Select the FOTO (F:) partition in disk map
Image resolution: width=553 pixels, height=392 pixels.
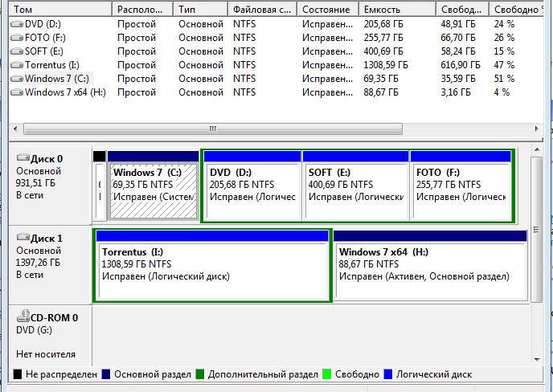(461, 190)
